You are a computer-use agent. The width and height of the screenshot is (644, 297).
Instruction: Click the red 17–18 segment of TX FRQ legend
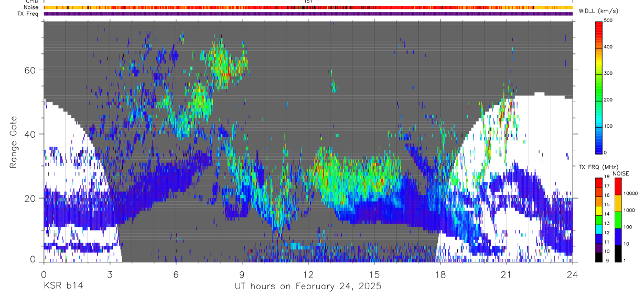(x=599, y=182)
